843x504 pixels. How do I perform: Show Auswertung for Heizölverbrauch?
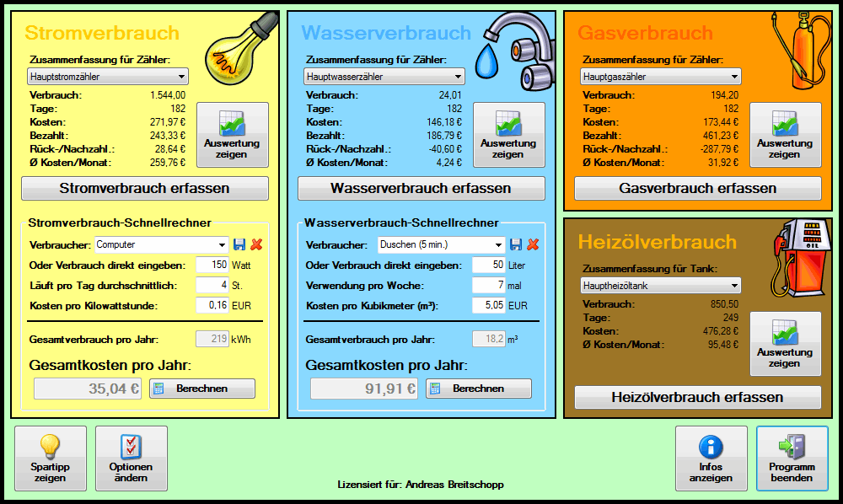click(x=786, y=343)
